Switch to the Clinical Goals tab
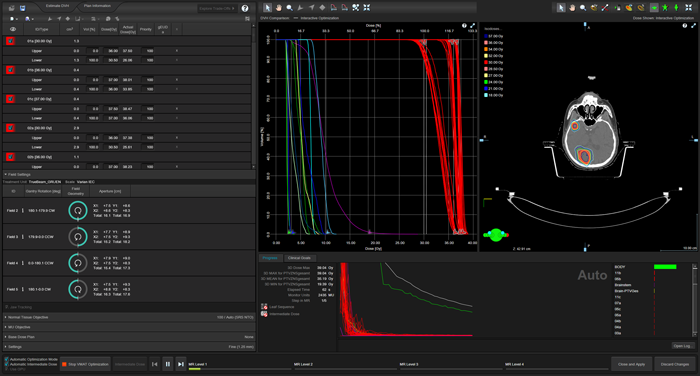Image resolution: width=700 pixels, height=376 pixels. pyautogui.click(x=299, y=258)
